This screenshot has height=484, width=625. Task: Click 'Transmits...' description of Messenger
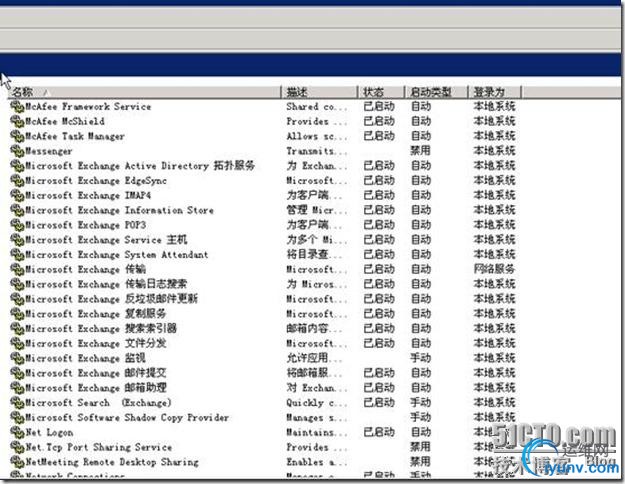pyautogui.click(x=317, y=151)
